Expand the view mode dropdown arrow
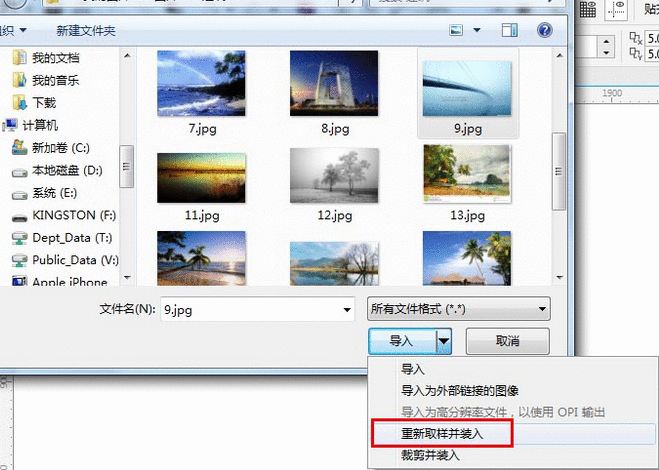 pos(477,30)
